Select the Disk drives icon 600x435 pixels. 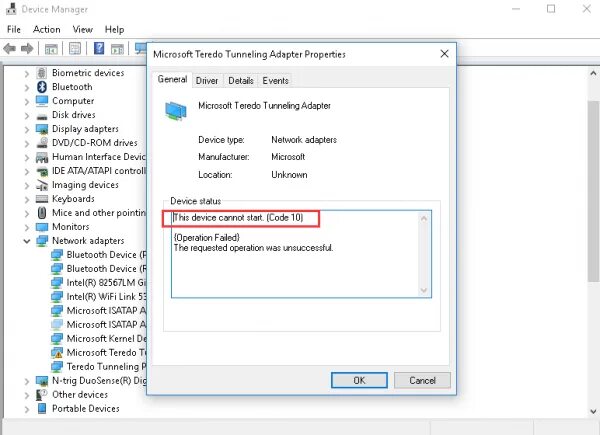click(x=42, y=116)
